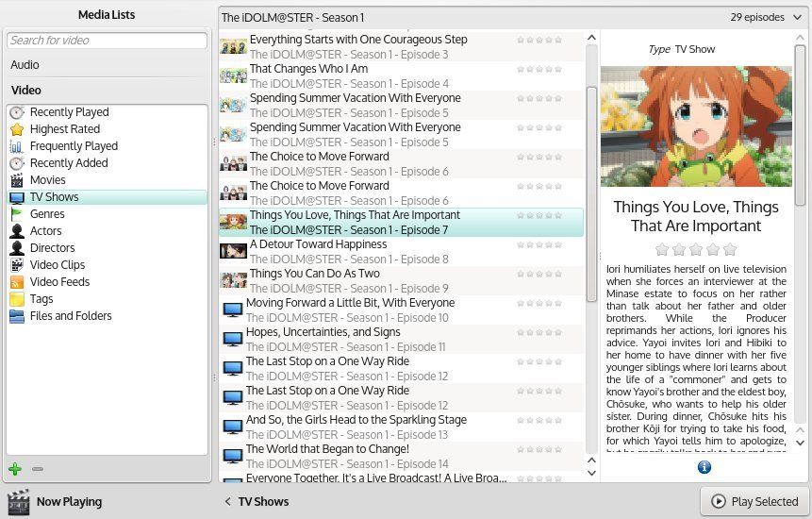
Task: Click episode list scroll up arrow at top
Action: coord(591,38)
